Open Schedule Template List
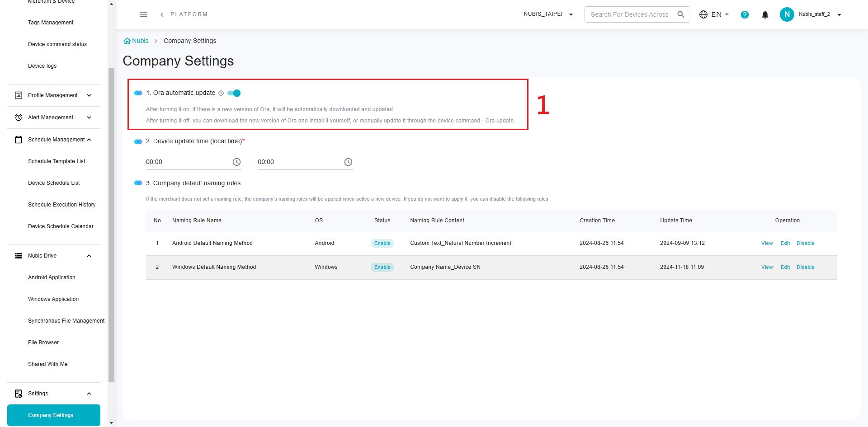This screenshot has width=868, height=427. pyautogui.click(x=57, y=161)
